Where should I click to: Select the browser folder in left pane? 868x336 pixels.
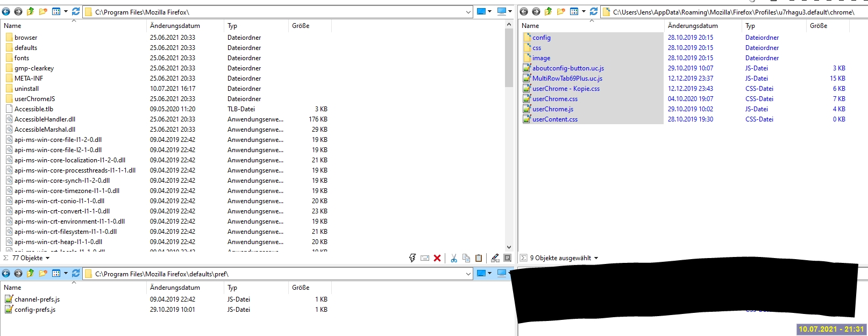pos(26,38)
